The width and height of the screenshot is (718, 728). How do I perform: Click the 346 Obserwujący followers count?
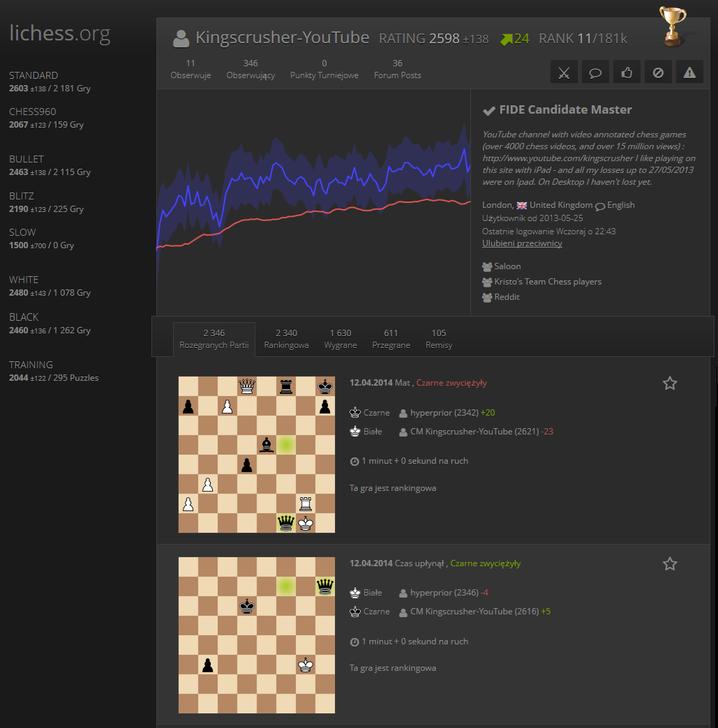(250, 69)
